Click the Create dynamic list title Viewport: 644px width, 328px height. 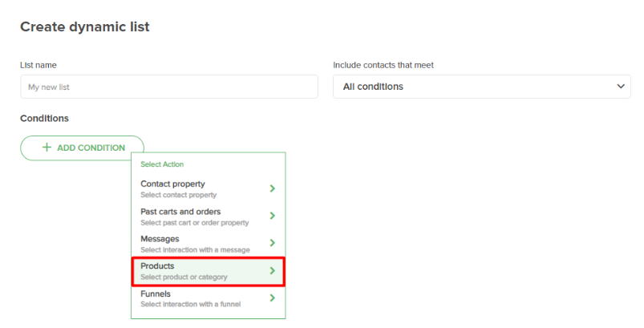tap(84, 26)
